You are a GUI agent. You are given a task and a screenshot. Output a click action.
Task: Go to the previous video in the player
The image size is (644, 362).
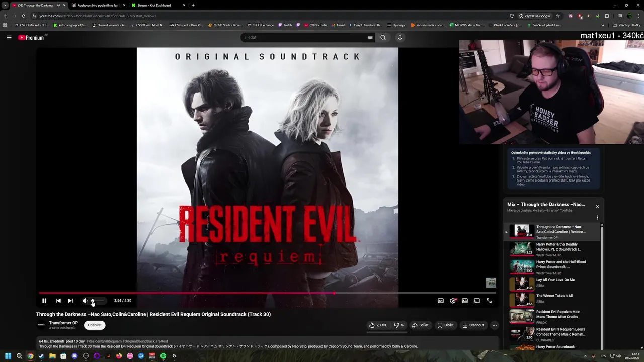pyautogui.click(x=58, y=301)
